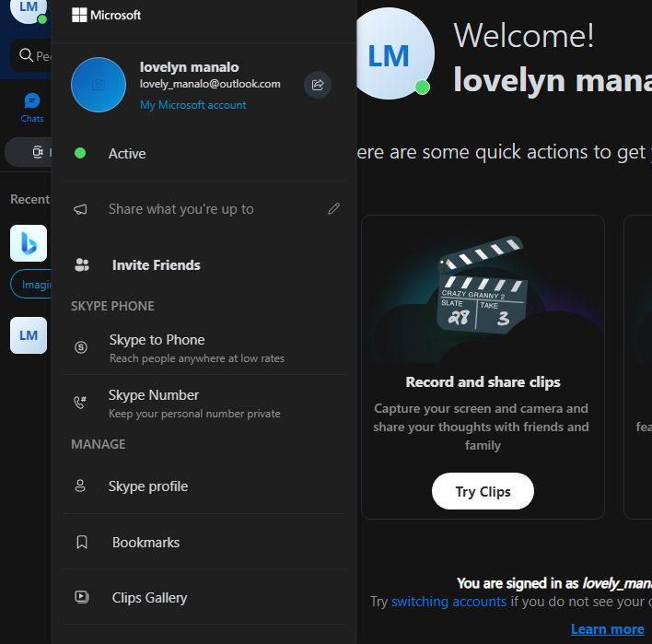
Task: Click the Recent chats label
Action: [30, 199]
